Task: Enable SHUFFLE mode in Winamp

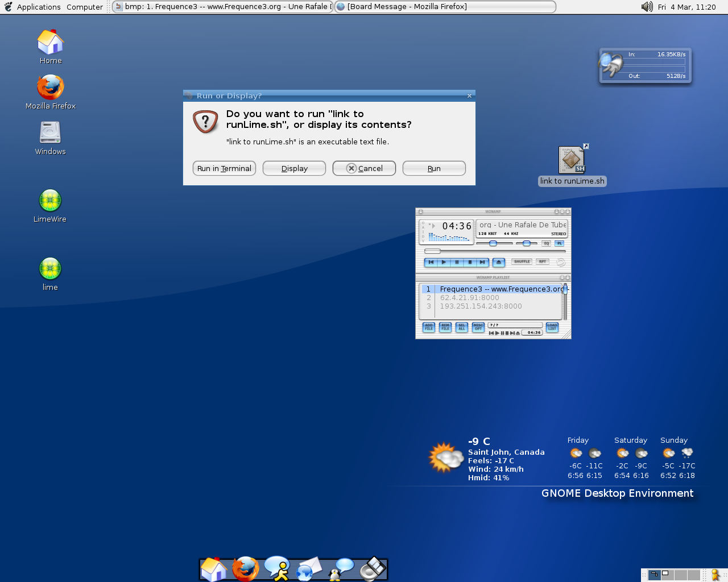Action: point(522,261)
